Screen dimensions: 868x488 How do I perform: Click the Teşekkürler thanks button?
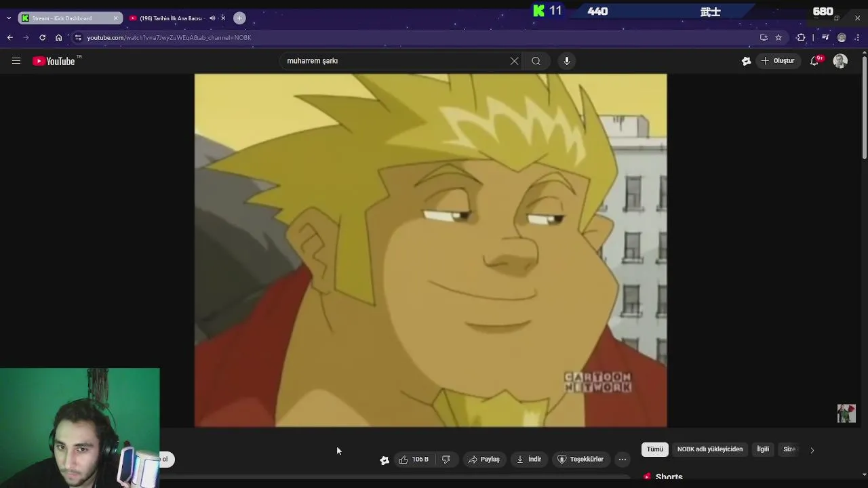pyautogui.click(x=580, y=459)
